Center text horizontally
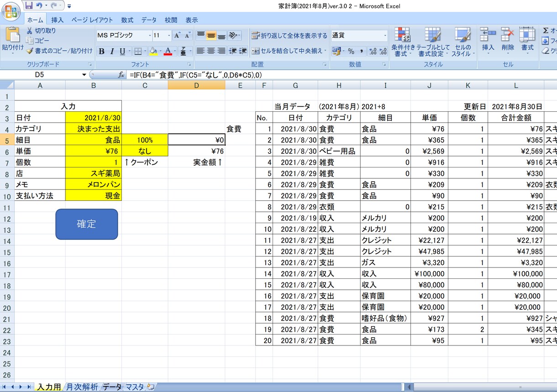This screenshot has height=392, width=557. point(211,51)
